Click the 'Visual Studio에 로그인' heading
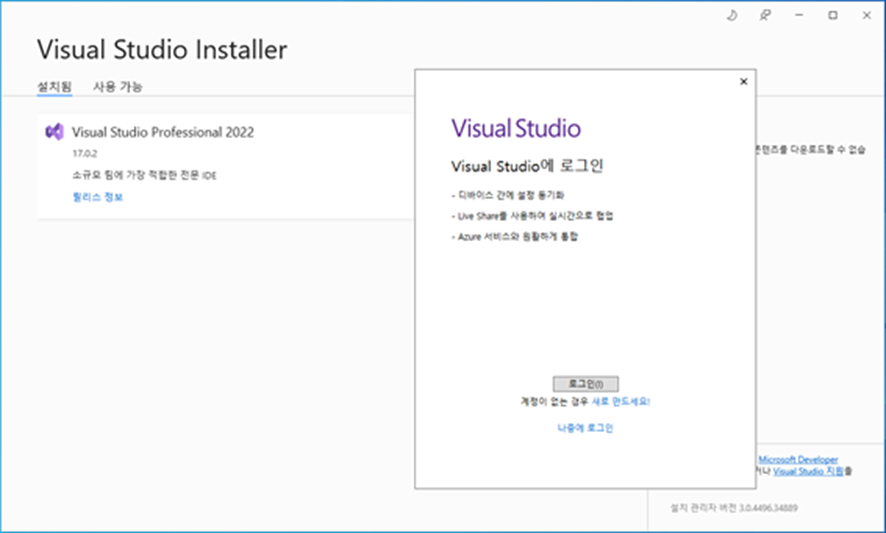Screen dimensions: 886x533 (527, 166)
